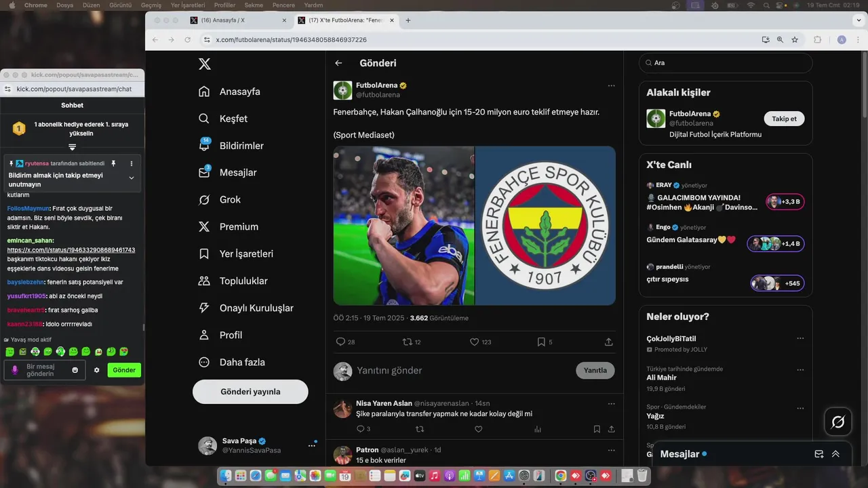Open the Anasayfa home icon in X sidebar

pyautogui.click(x=204, y=91)
